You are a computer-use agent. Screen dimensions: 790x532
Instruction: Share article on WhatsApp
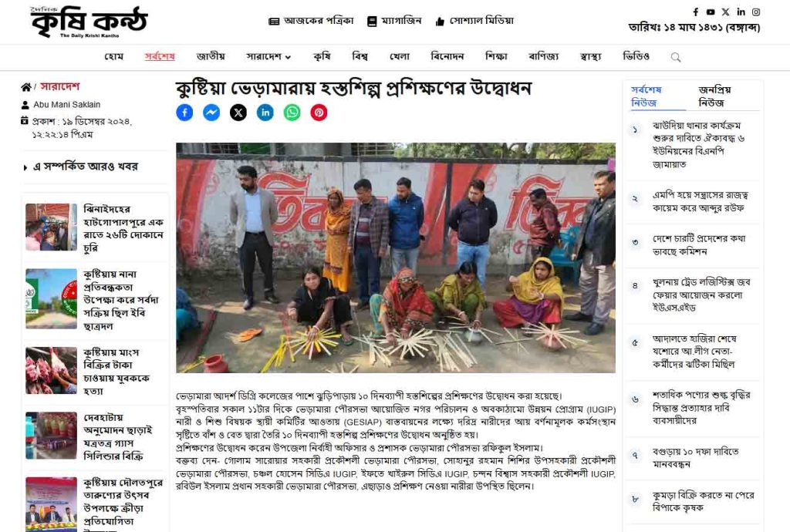coord(292,113)
